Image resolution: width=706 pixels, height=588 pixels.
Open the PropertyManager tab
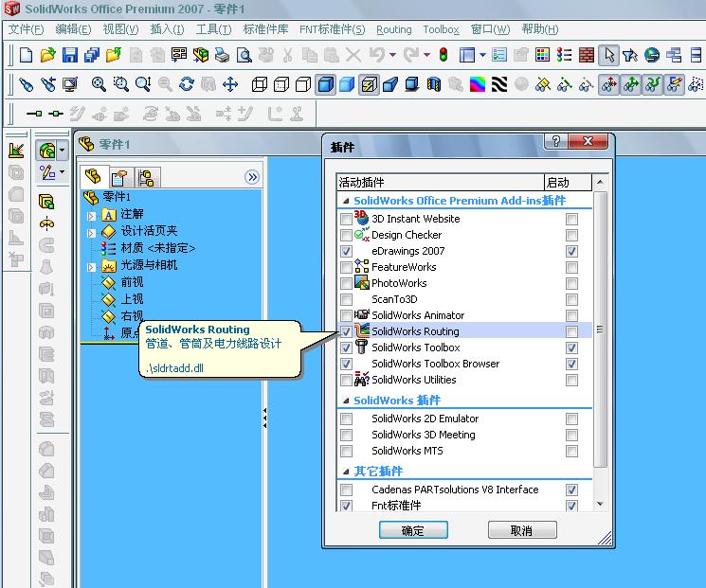coord(119,177)
